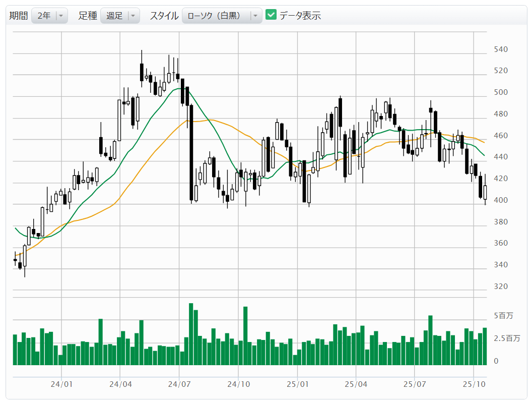Click the 540 price label on y-axis
Viewport: 532px width, 403px height.
[x=501, y=49]
